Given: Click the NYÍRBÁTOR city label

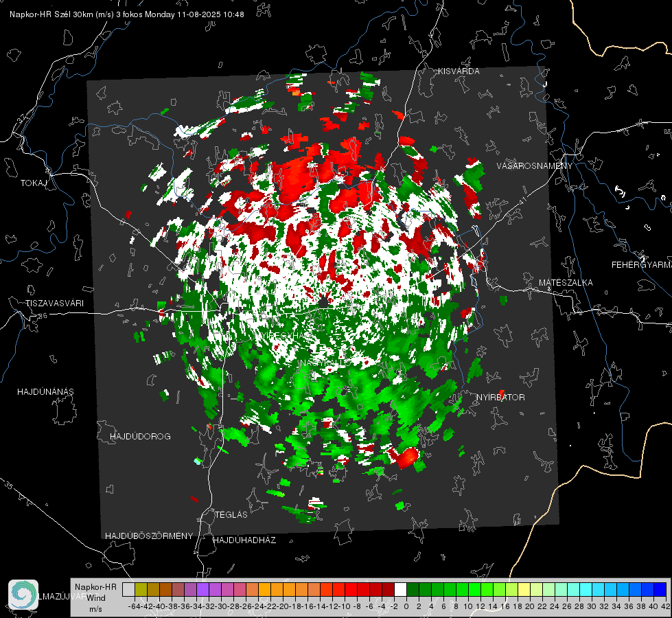Looking at the screenshot, I should (x=500, y=398).
